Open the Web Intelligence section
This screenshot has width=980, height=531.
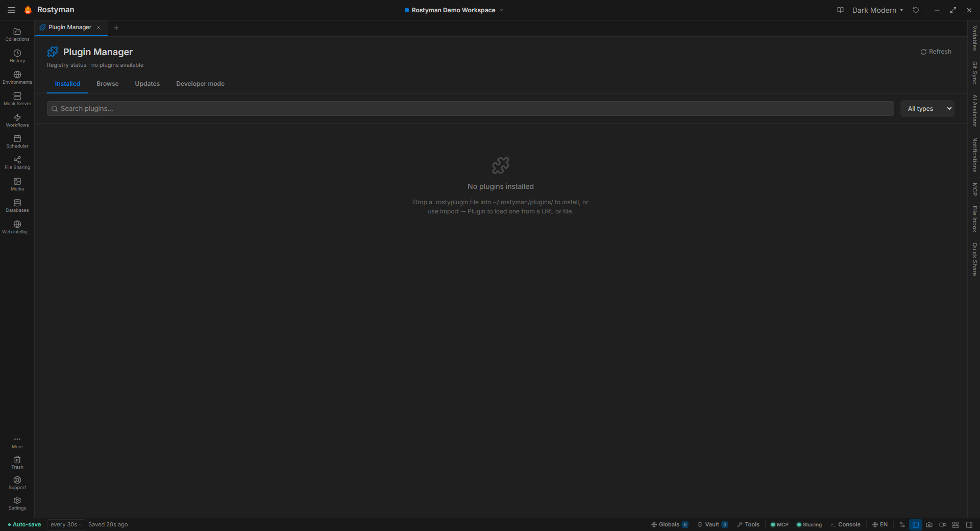(x=17, y=227)
